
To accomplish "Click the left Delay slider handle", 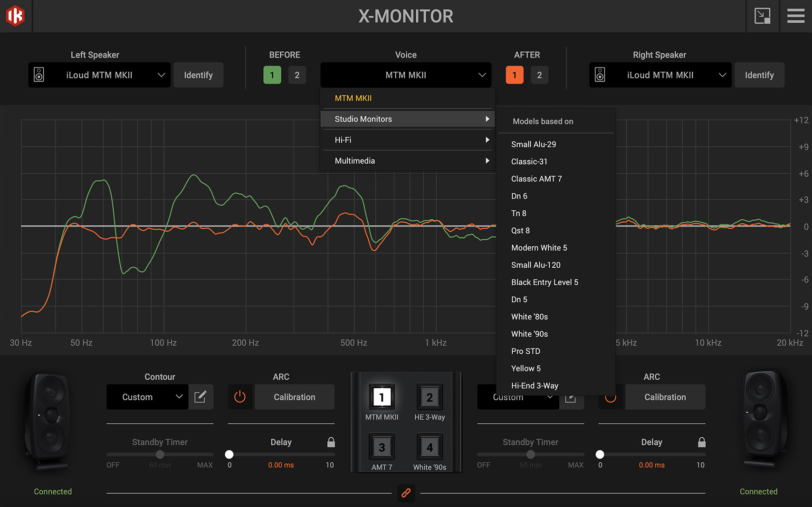I will (229, 454).
